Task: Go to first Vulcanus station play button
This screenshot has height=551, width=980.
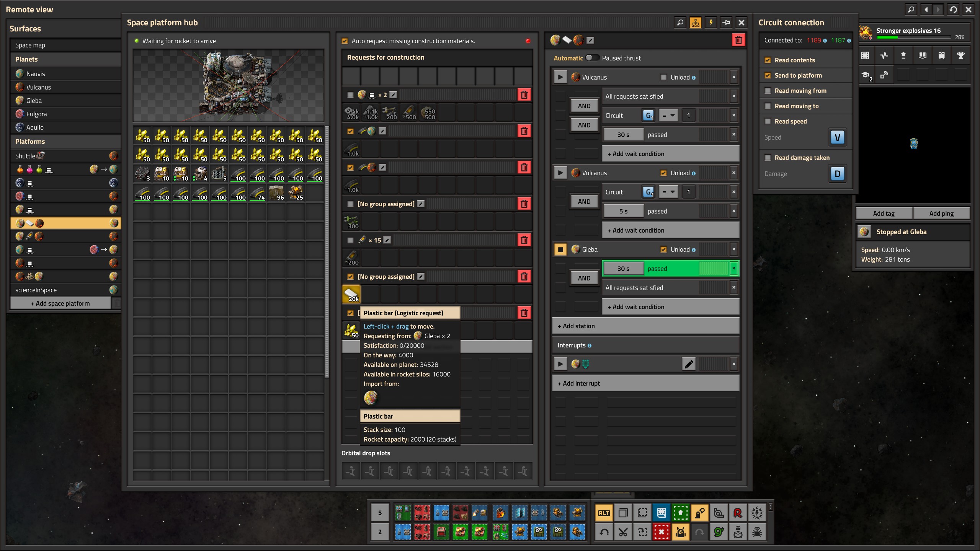Action: (560, 77)
